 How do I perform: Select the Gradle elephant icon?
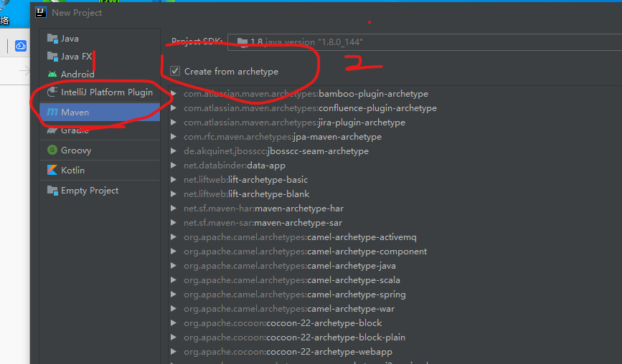(52, 130)
